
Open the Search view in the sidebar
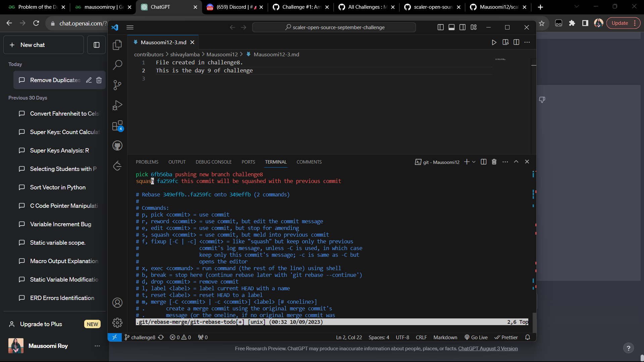117,65
